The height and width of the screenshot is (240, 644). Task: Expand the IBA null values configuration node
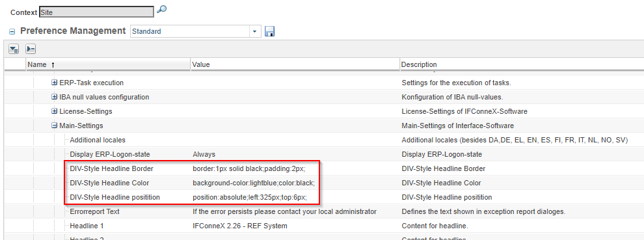[54, 97]
